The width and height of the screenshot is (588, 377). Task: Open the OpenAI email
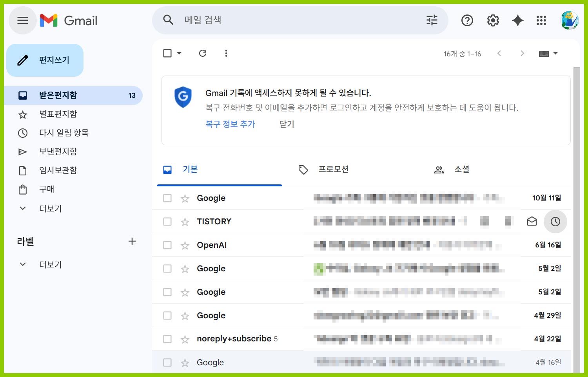click(361, 245)
